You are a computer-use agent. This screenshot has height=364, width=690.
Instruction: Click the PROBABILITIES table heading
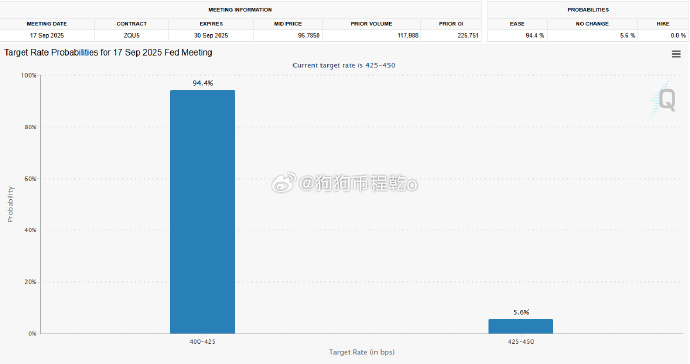click(x=588, y=10)
